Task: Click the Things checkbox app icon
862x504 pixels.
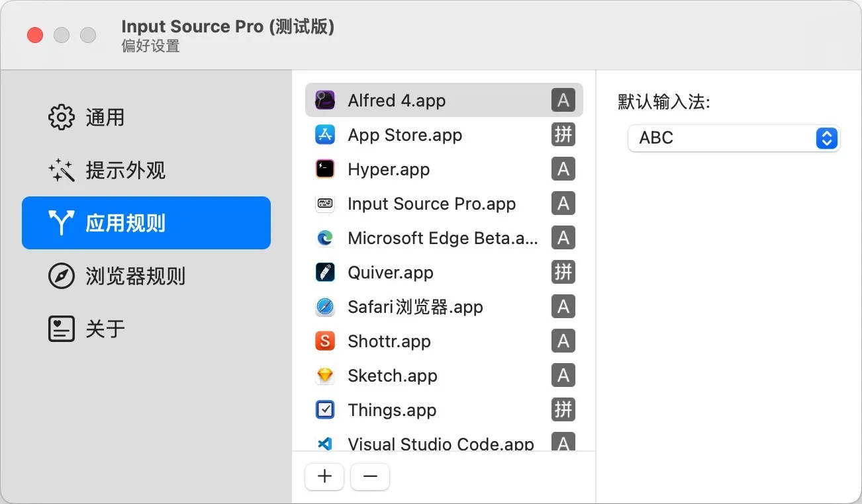Action: [x=324, y=410]
